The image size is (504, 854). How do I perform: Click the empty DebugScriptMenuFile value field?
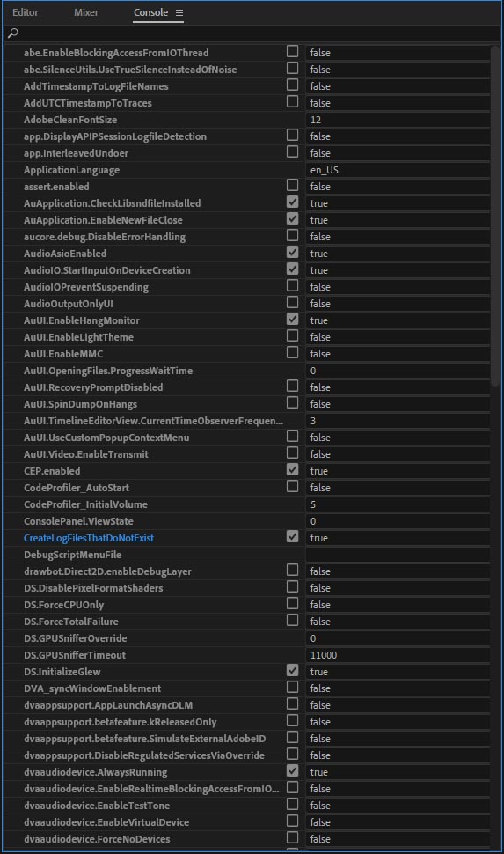pos(398,555)
